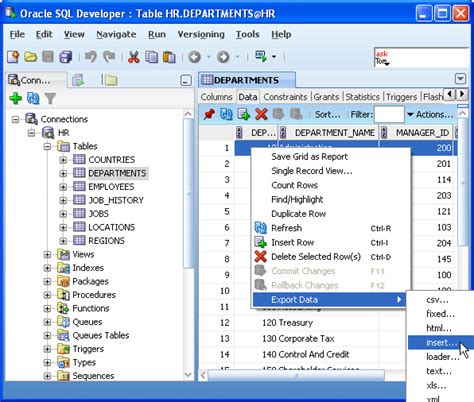Open the Versioning menu
Screen dimensions: 474x402
click(x=201, y=34)
